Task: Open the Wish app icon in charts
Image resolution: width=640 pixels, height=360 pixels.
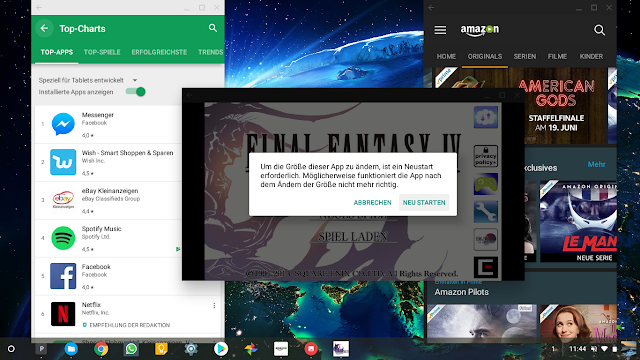Action: point(63,162)
